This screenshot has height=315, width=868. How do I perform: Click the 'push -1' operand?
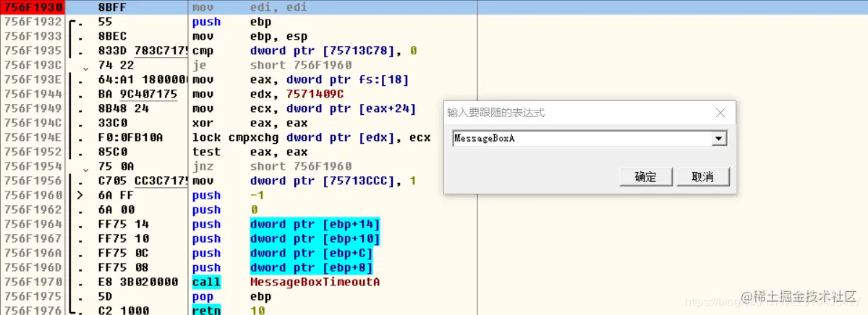click(258, 195)
